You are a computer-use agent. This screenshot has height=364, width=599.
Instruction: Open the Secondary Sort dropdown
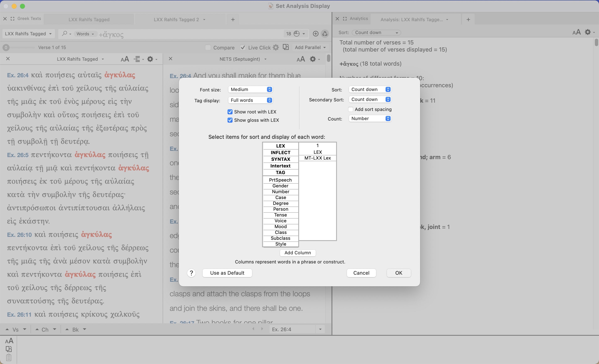[370, 99]
